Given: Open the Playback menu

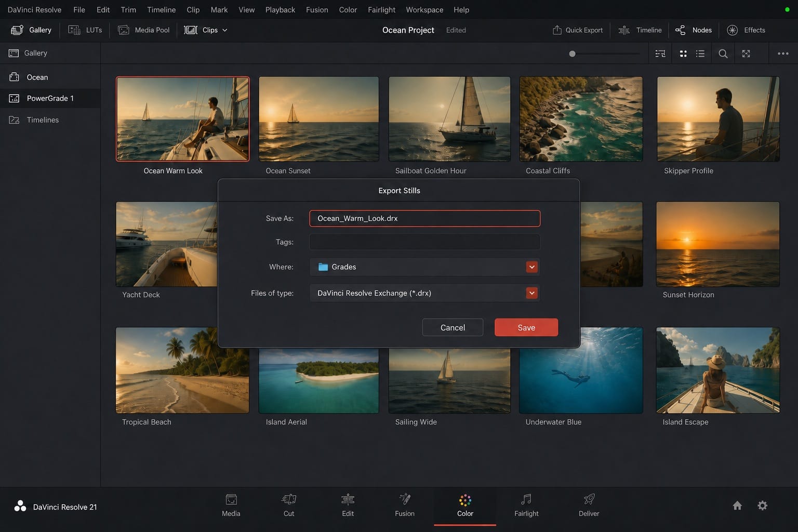Looking at the screenshot, I should 280,9.
